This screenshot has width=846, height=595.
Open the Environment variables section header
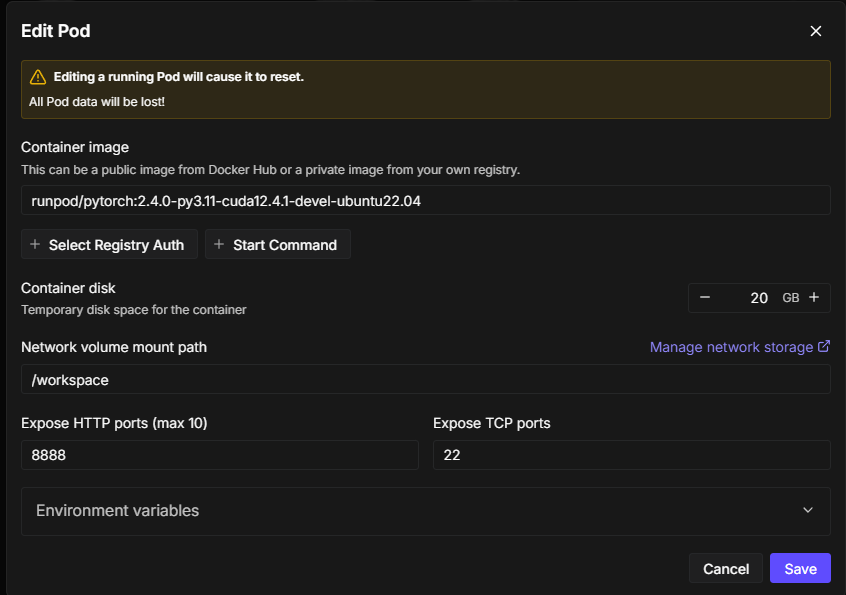(x=118, y=510)
